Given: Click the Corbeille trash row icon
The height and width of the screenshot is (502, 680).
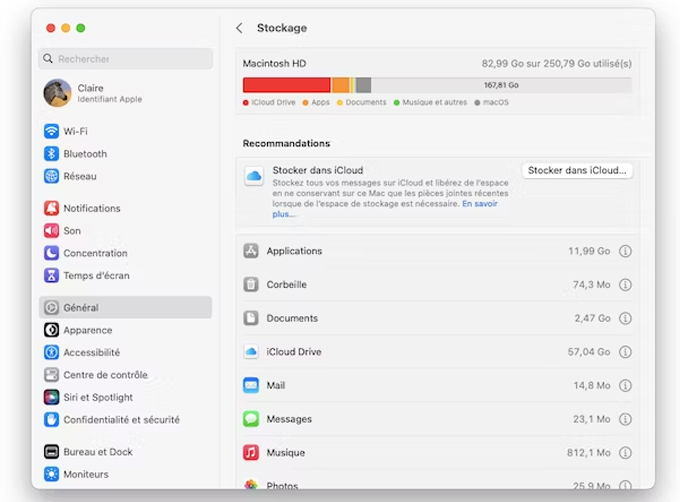Looking at the screenshot, I should click(251, 284).
